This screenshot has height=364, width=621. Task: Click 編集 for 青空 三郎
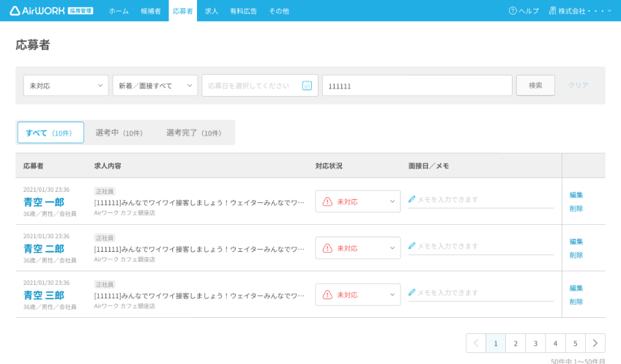576,288
